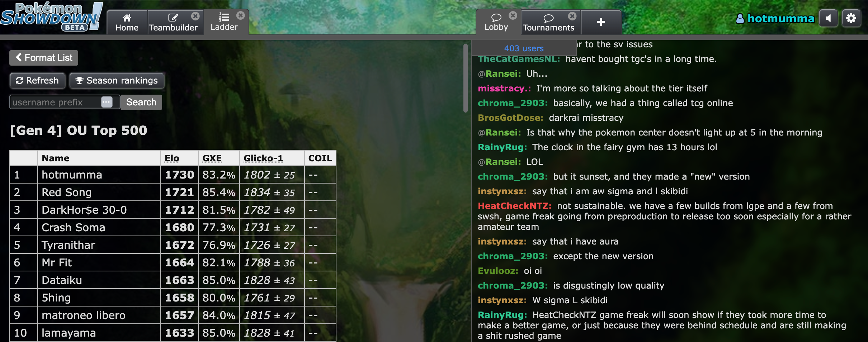Go back to Format List
Image resolution: width=868 pixels, height=342 pixels.
click(x=44, y=58)
